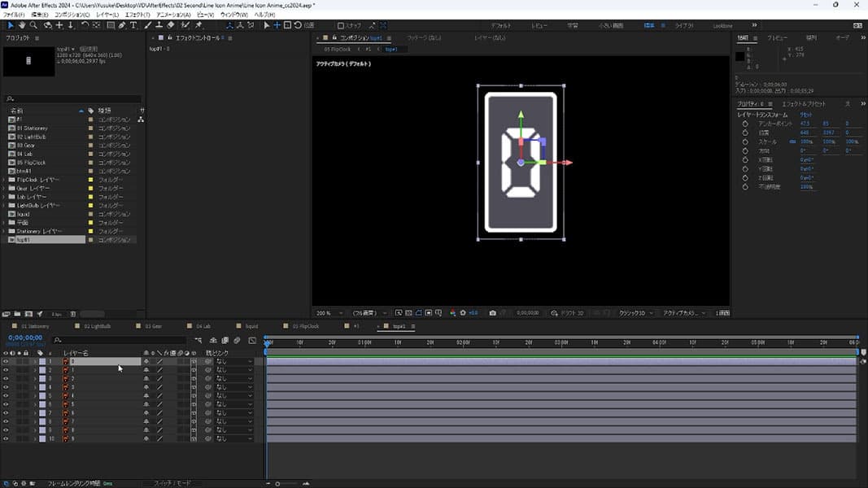Click the デフォルト workspace button
The width and height of the screenshot is (868, 488).
coord(500,25)
